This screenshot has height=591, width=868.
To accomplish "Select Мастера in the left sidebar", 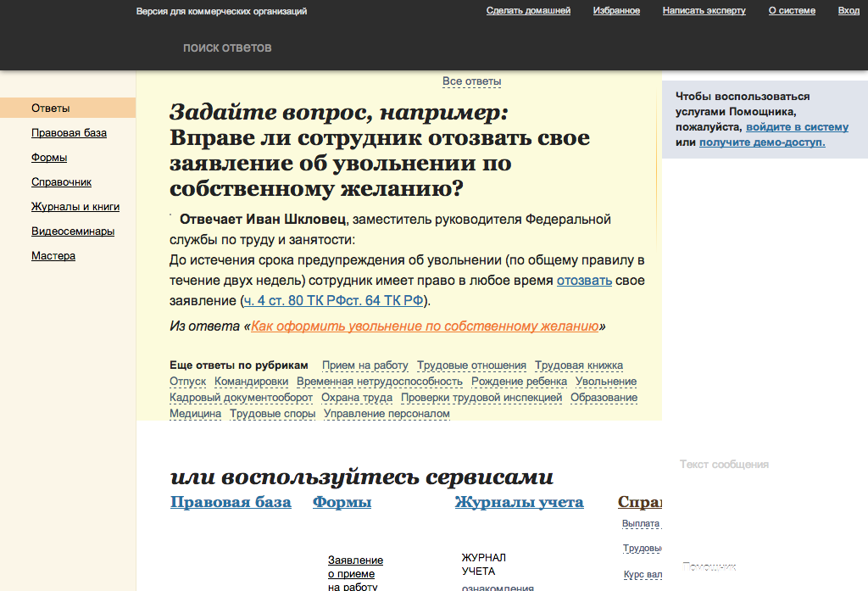I will click(x=53, y=256).
